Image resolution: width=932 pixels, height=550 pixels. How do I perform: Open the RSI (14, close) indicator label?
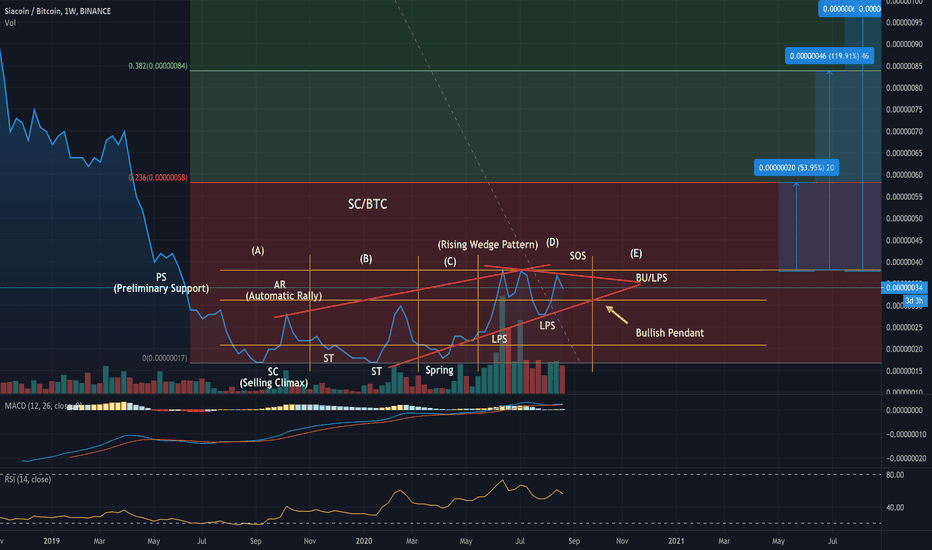(28, 479)
